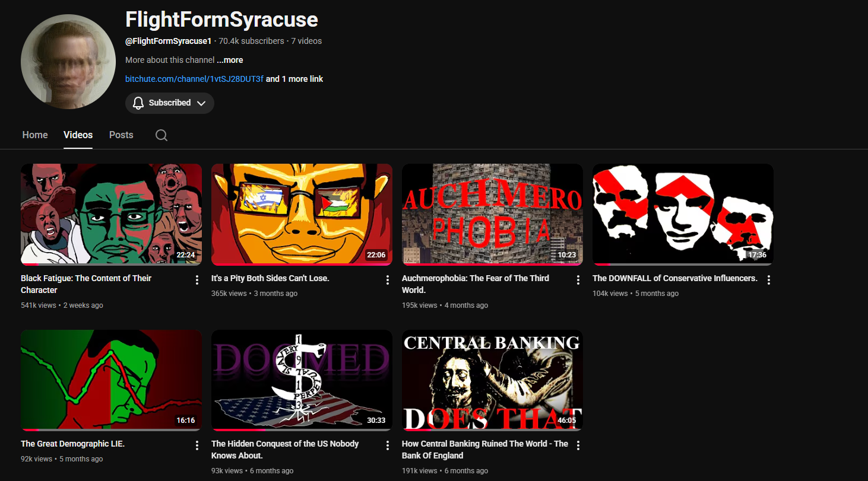Click '191k views • 6 months ago' text
868x481 pixels.
[445, 471]
